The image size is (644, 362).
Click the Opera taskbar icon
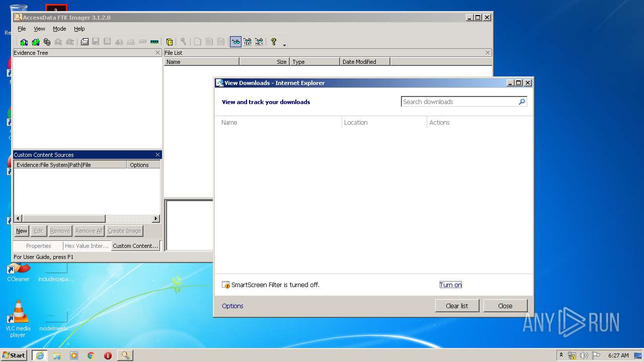pyautogui.click(x=108, y=355)
